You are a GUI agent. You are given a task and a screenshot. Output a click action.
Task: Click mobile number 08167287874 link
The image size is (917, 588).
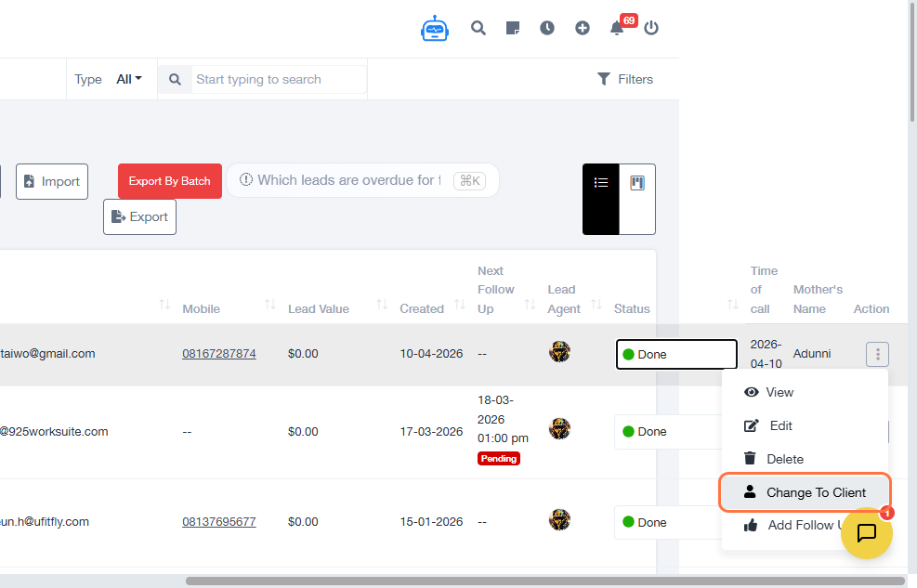(x=219, y=354)
